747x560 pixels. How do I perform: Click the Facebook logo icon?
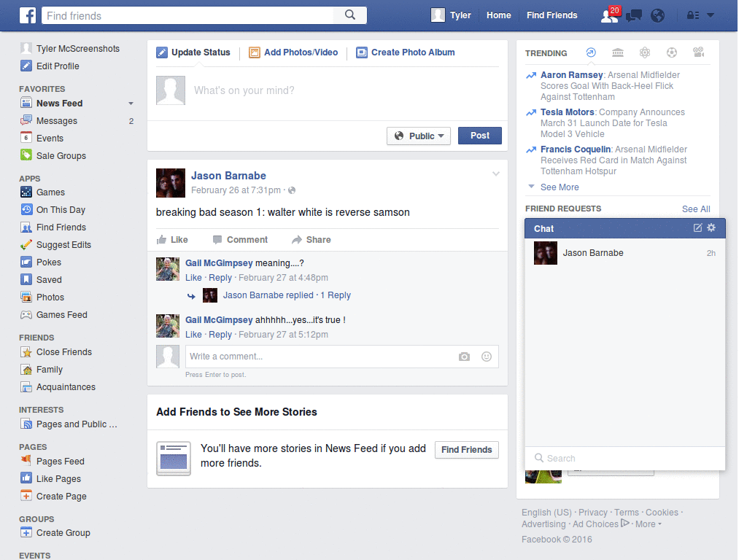click(28, 15)
